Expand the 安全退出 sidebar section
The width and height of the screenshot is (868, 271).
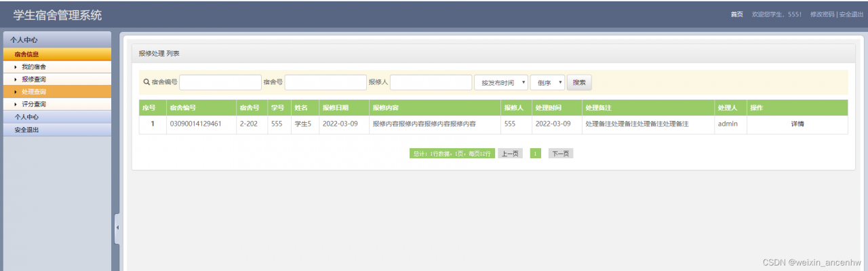tap(57, 130)
